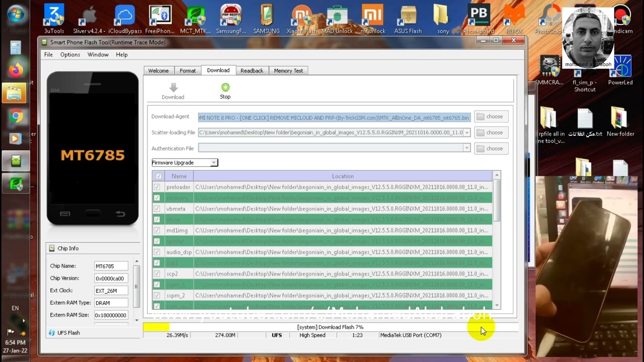
Task: Open the Window menu
Action: [x=98, y=54]
